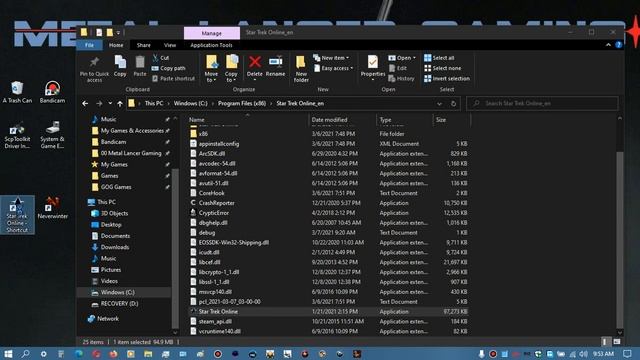Open the Application Tools tab
Image resolution: width=640 pixels, height=360 pixels.
[211, 45]
